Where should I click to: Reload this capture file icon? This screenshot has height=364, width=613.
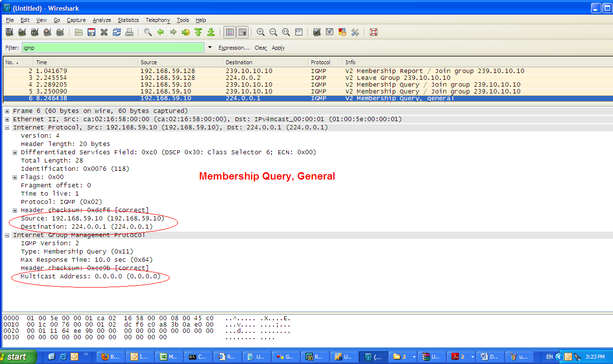tap(117, 32)
